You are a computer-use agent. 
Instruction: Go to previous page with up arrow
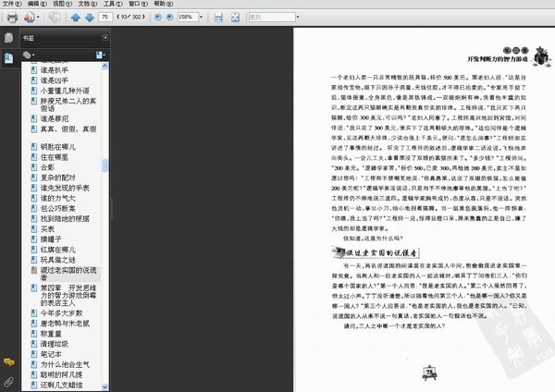[75, 18]
